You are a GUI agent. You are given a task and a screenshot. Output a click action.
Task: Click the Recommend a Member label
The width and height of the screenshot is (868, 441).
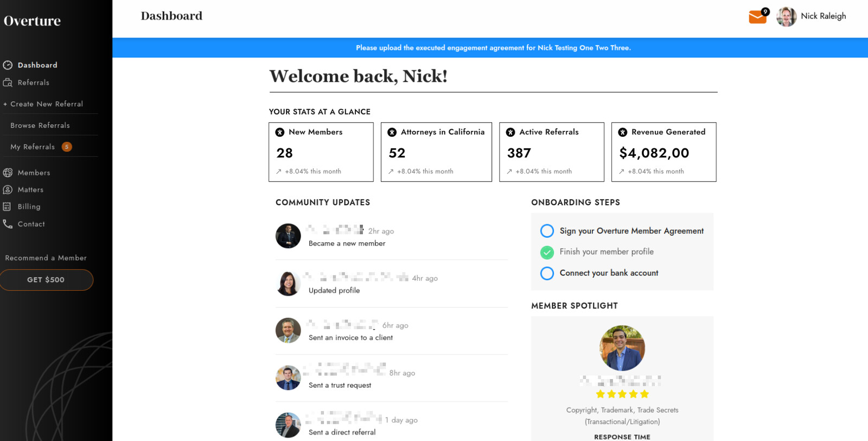(46, 258)
